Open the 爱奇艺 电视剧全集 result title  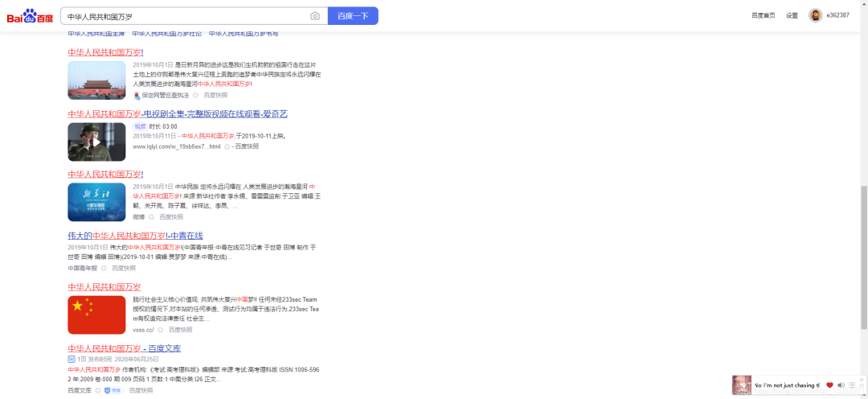click(178, 114)
